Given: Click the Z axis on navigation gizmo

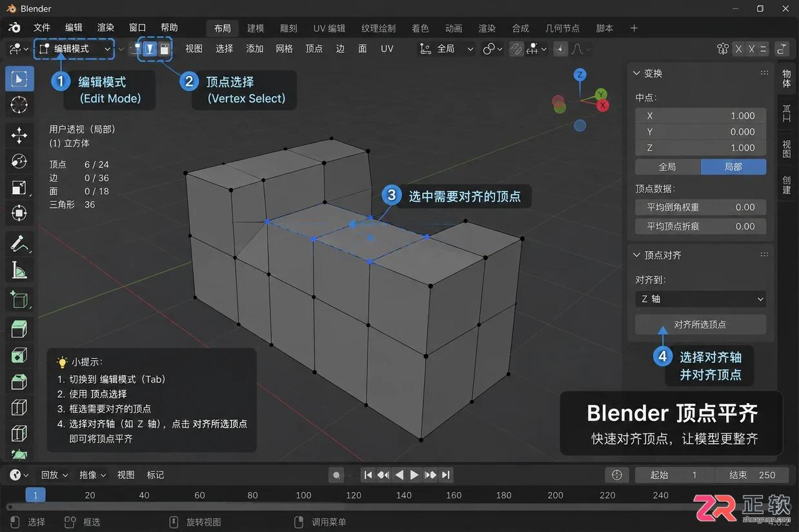Looking at the screenshot, I should coord(580,75).
